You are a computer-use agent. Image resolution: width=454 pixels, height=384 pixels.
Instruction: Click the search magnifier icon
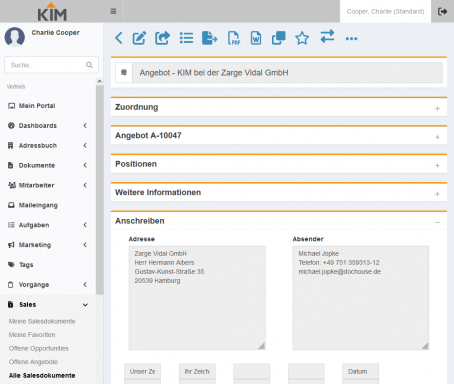(x=89, y=65)
